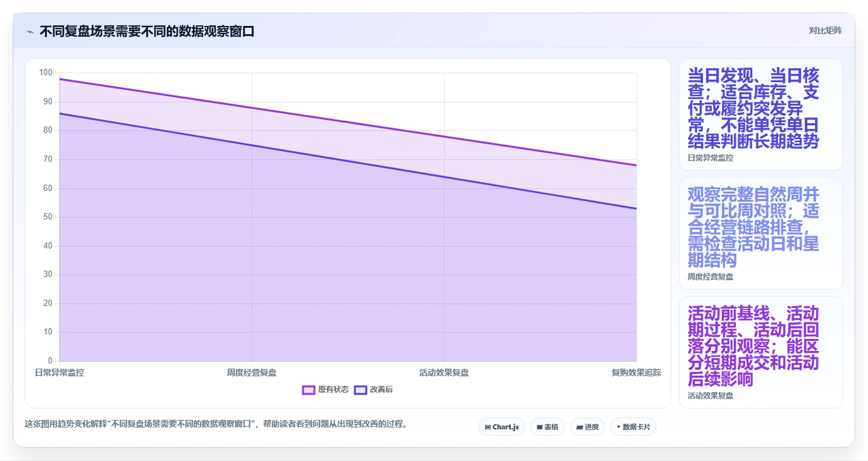Toggle the 原有状态 legend swatch
Image resolution: width=868 pixels, height=461 pixels.
[309, 390]
